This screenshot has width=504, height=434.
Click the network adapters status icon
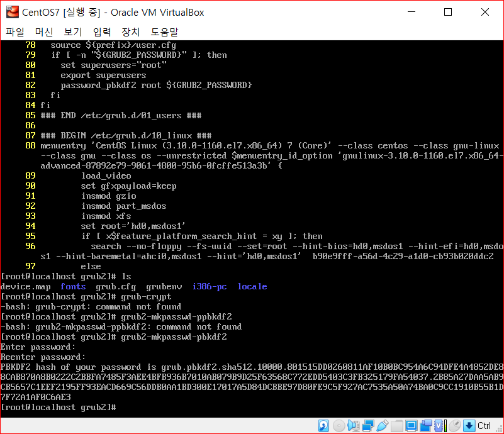(367, 426)
